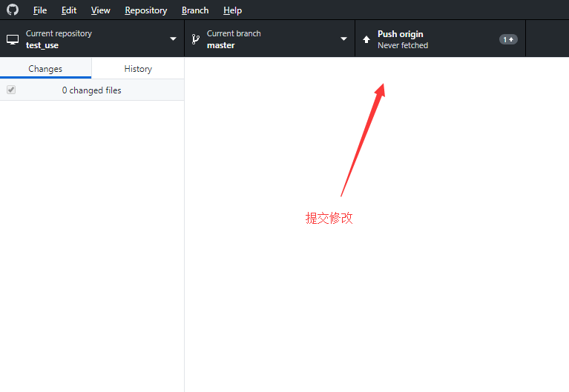Toggle the select-all changed files checkbox

pyautogui.click(x=11, y=90)
